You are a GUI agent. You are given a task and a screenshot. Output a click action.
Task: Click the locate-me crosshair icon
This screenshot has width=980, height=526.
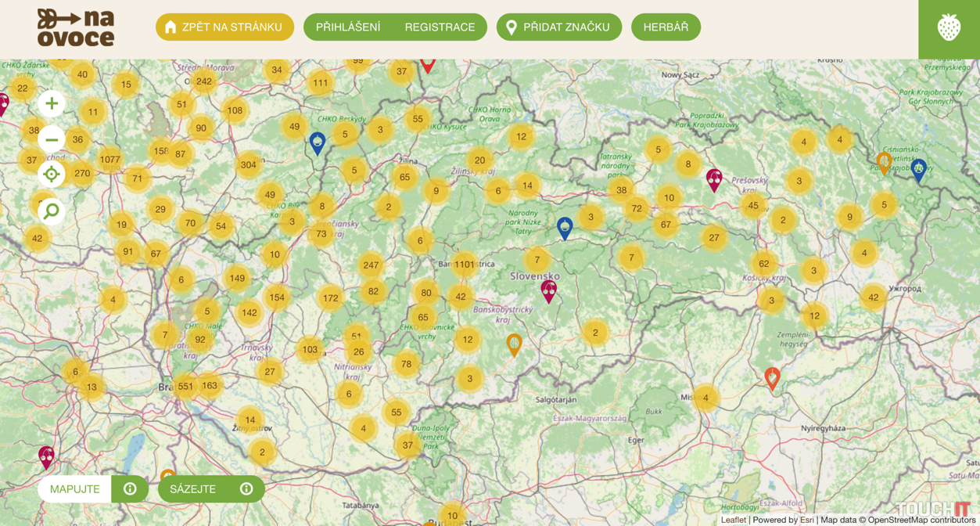pos(52,175)
